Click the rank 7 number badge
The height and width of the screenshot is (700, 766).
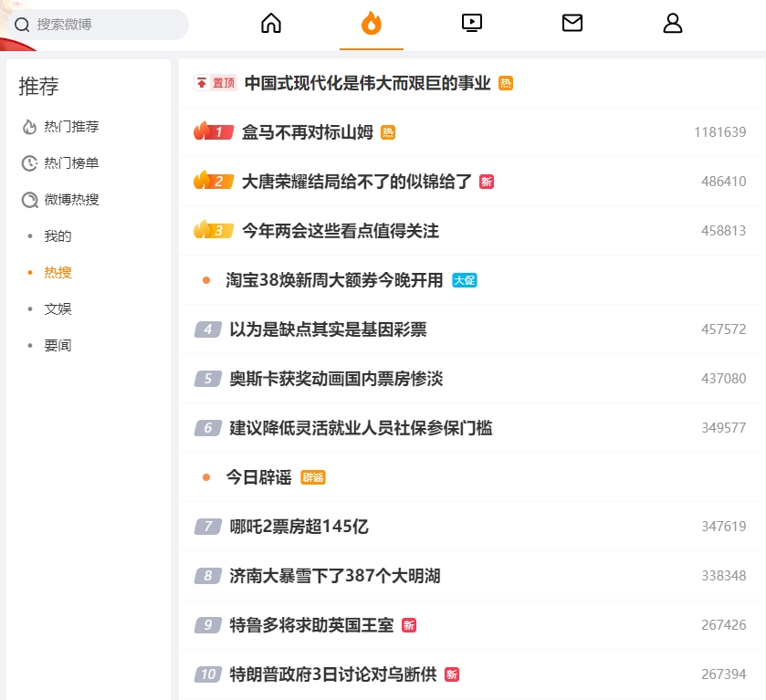[x=208, y=527]
